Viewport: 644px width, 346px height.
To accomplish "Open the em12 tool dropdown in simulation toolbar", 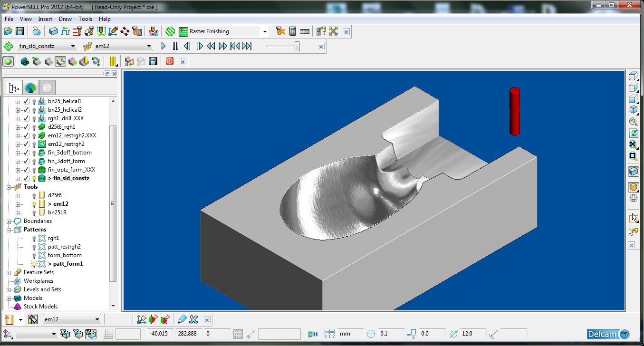I will point(149,46).
